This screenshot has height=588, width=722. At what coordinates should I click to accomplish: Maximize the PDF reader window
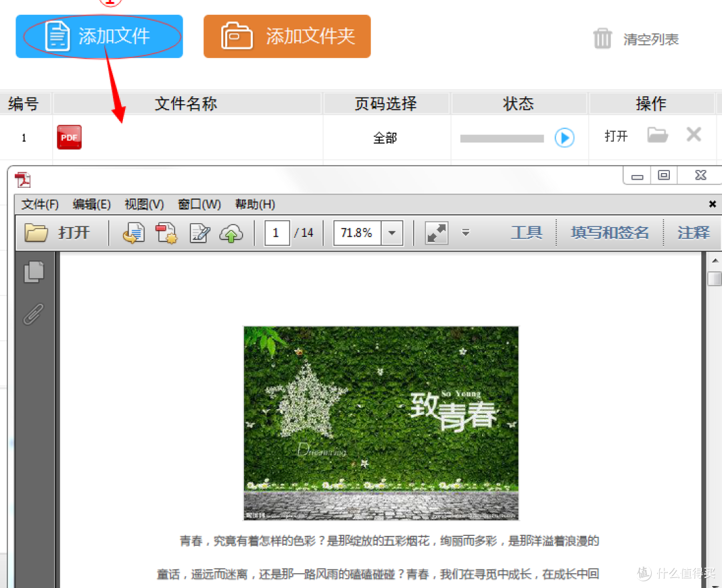tap(664, 175)
